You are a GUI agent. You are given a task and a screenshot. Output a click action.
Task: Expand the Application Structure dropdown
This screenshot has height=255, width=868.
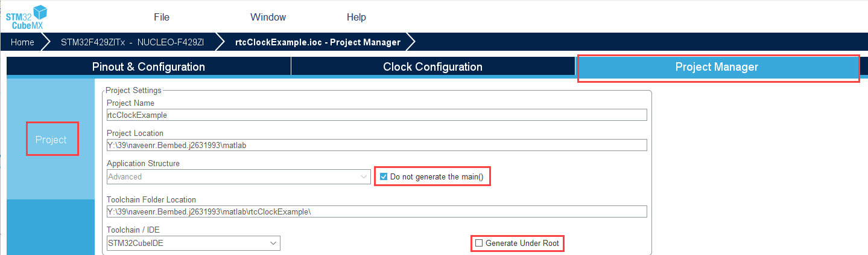(238, 177)
